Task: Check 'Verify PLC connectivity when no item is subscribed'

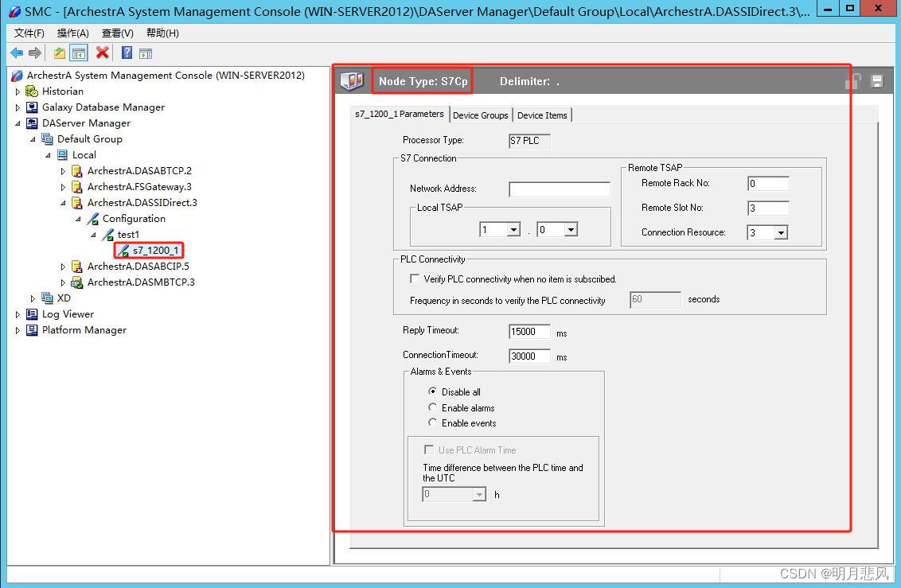Action: [415, 278]
